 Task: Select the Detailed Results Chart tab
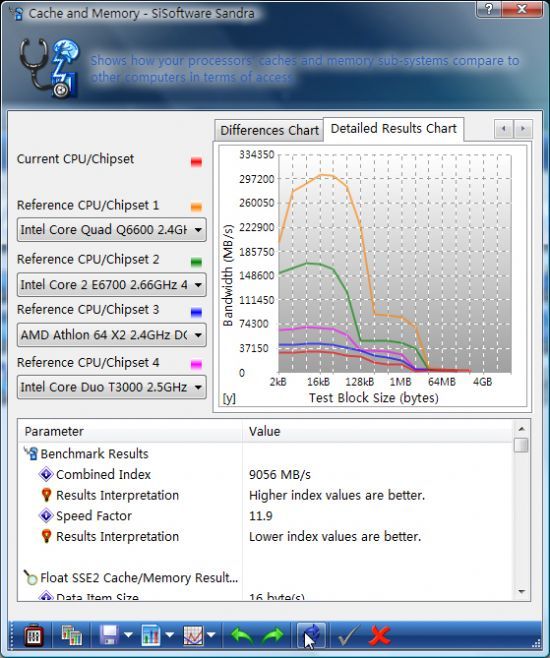pyautogui.click(x=394, y=128)
